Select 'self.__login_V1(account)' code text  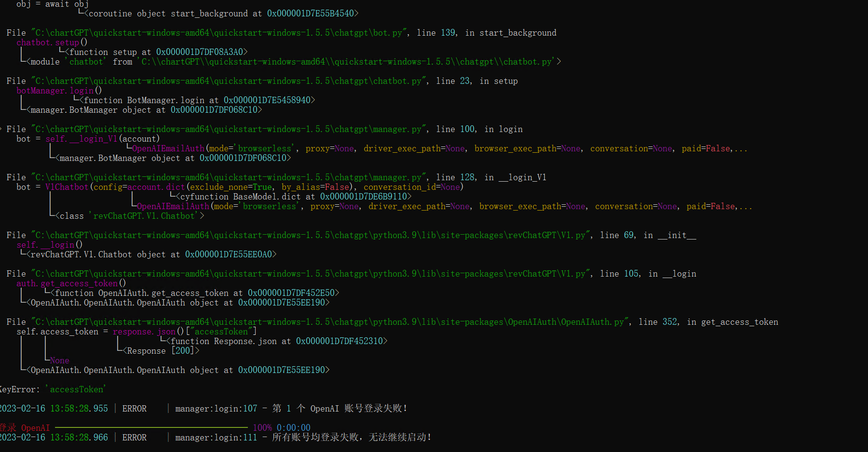coord(103,139)
